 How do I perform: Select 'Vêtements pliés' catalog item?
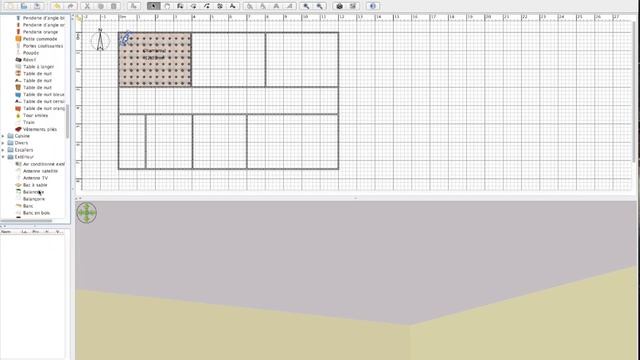point(40,129)
